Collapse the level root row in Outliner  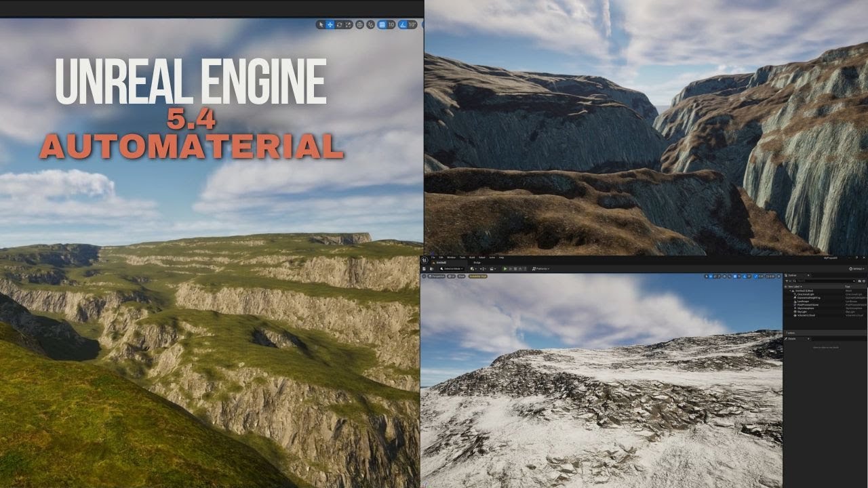tap(790, 291)
